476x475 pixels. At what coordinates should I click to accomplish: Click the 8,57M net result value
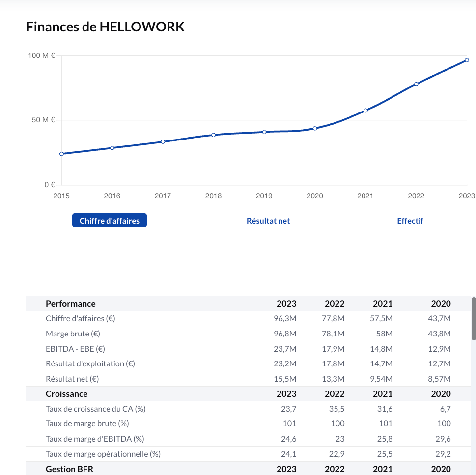pyautogui.click(x=439, y=379)
